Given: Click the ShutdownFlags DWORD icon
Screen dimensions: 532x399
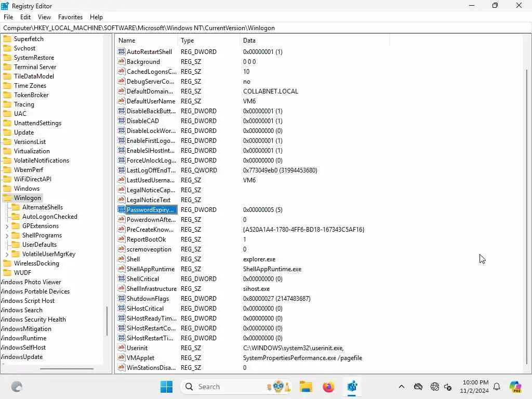Looking at the screenshot, I should (122, 298).
